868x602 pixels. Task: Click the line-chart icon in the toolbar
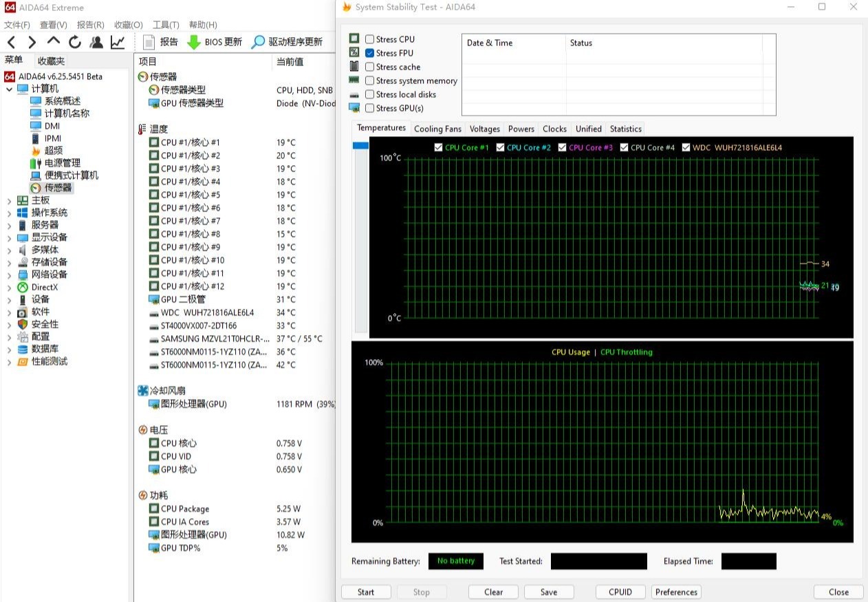[x=118, y=42]
